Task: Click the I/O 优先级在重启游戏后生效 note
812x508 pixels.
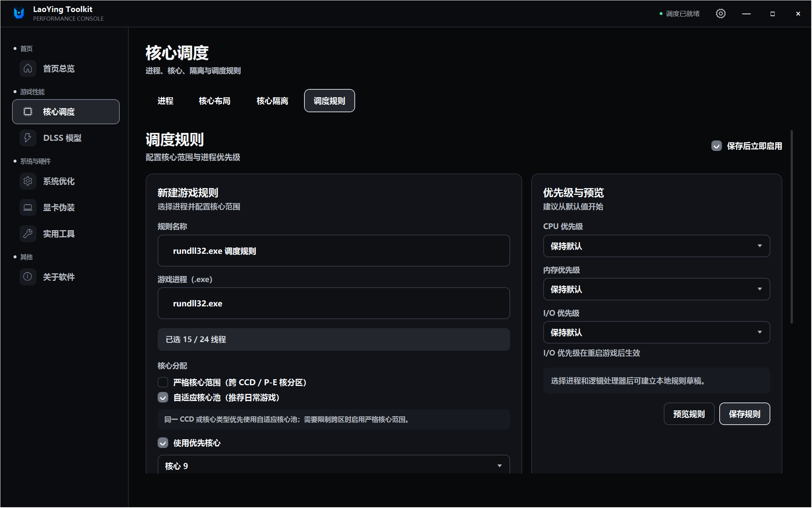Action: pyautogui.click(x=591, y=353)
